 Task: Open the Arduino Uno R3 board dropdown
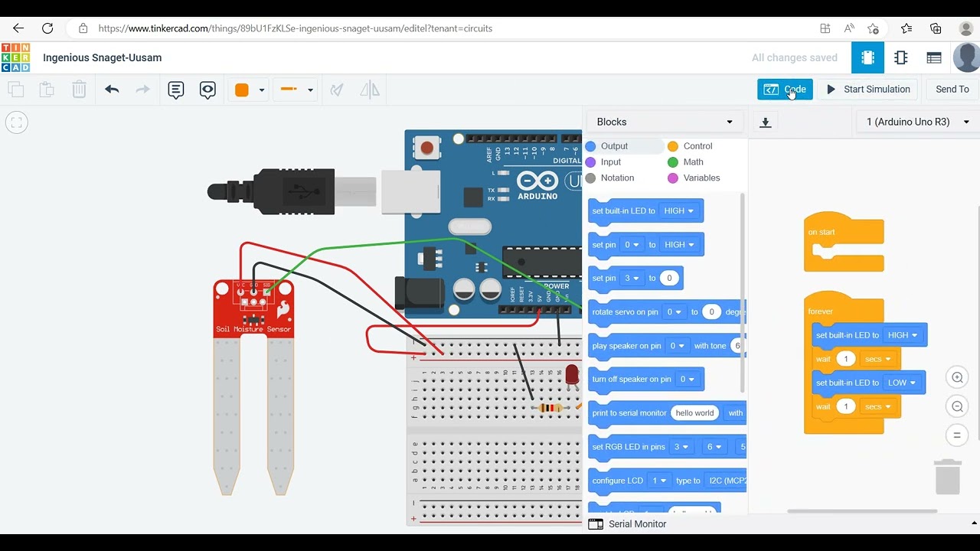click(x=917, y=122)
